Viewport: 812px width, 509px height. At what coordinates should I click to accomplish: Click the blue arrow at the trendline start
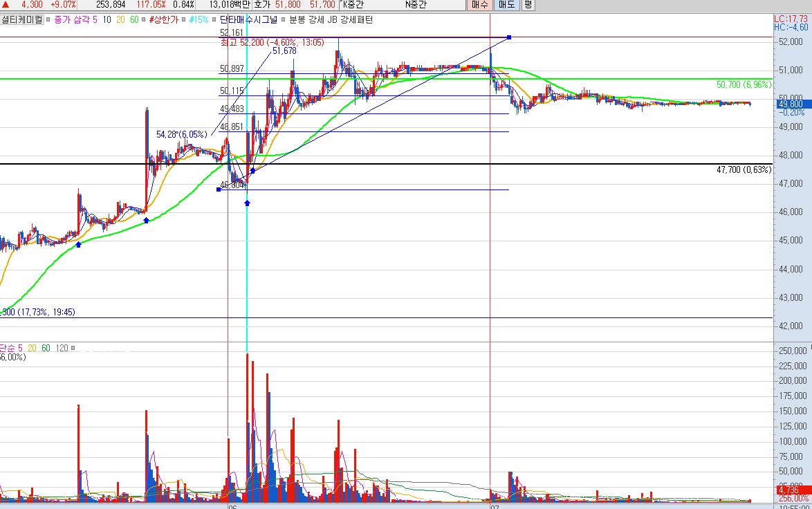(252, 170)
